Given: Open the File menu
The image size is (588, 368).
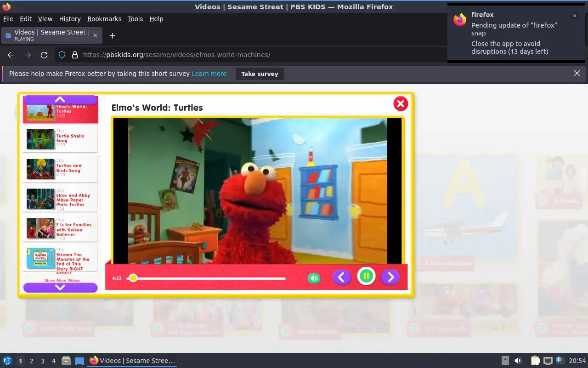Looking at the screenshot, I should [8, 19].
